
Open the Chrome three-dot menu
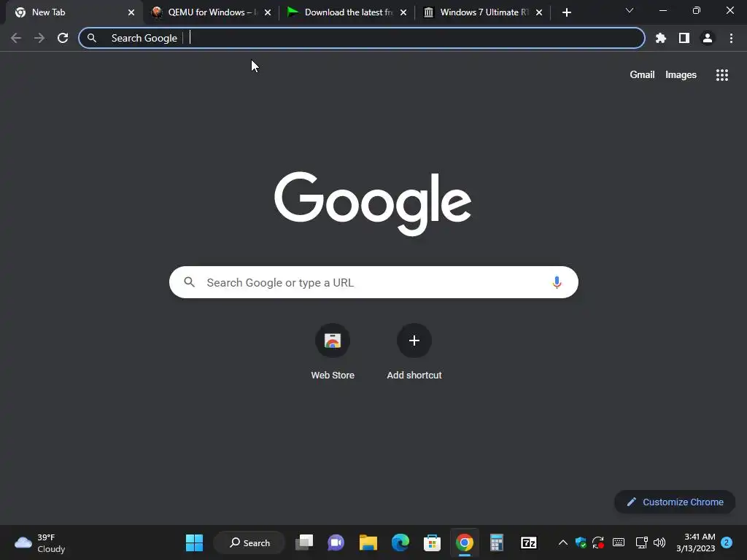[x=731, y=38]
